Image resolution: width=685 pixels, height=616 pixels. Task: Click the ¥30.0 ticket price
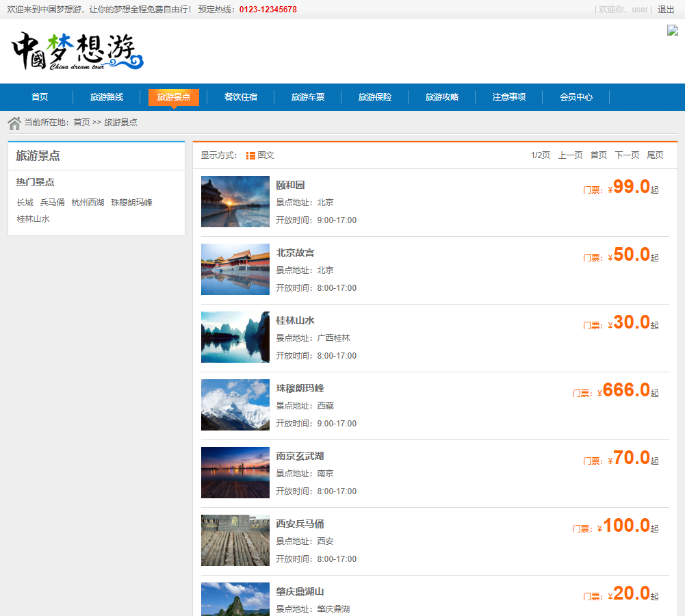click(x=629, y=322)
